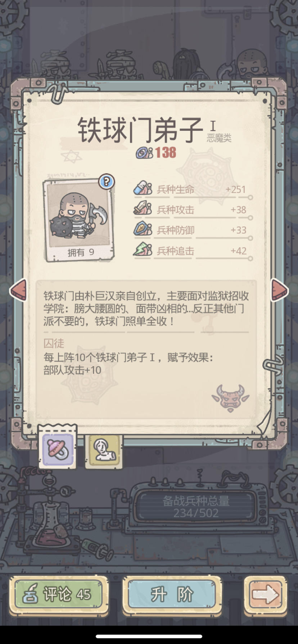
Task: Tap the 兵种追击 lightning icon
Action: pyautogui.click(x=143, y=249)
